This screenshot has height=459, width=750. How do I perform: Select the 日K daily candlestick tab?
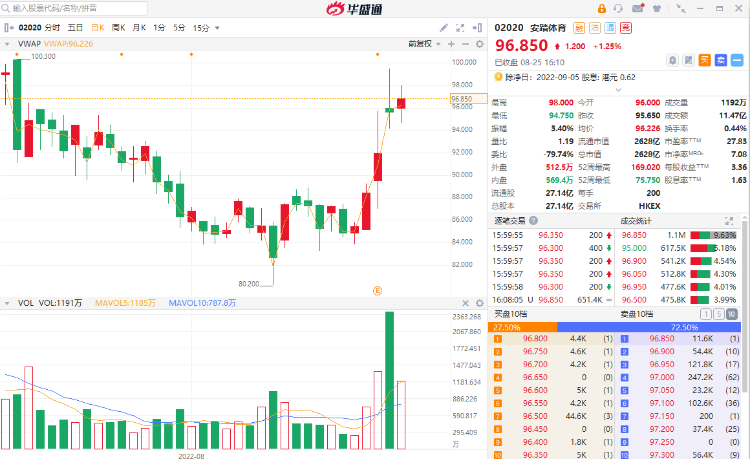pyautogui.click(x=98, y=28)
